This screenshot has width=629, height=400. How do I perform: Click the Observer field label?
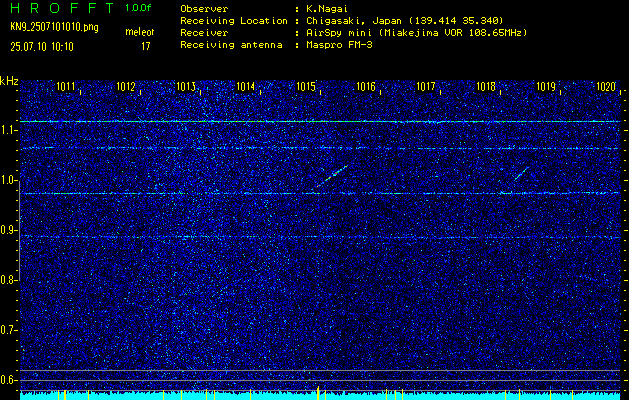pos(204,8)
